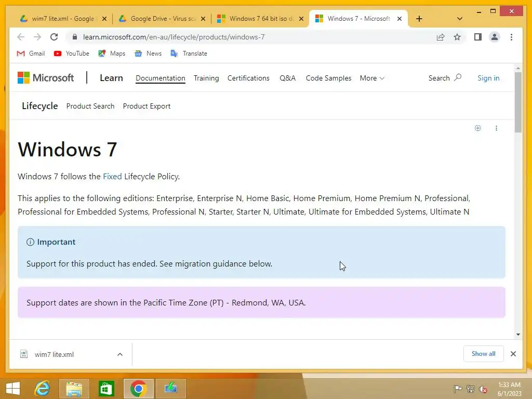The width and height of the screenshot is (532, 399).
Task: Open the Chrome side panel
Action: pyautogui.click(x=478, y=37)
